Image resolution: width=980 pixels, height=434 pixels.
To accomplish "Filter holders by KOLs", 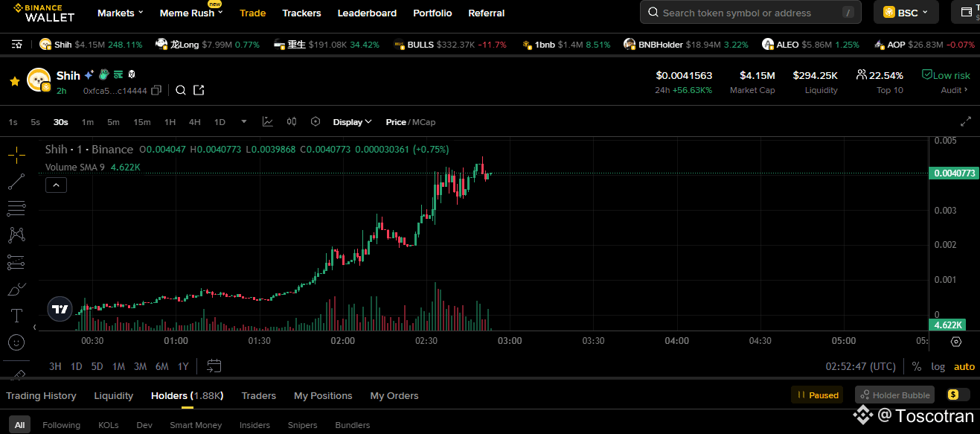I will click(109, 425).
